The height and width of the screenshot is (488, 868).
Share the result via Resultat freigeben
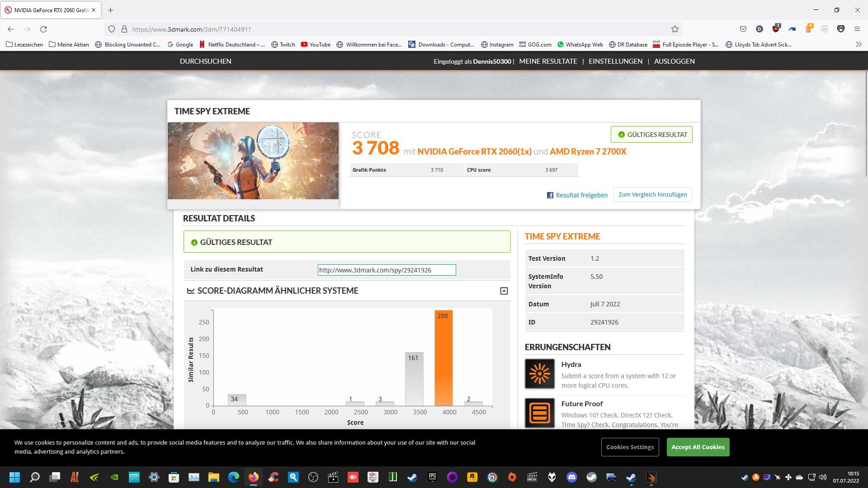[x=577, y=195]
